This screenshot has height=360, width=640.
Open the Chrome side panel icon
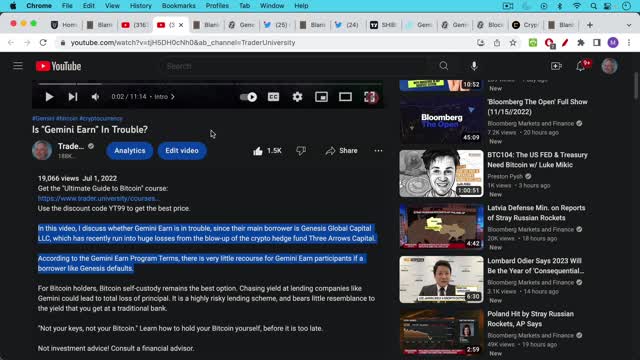pos(597,42)
